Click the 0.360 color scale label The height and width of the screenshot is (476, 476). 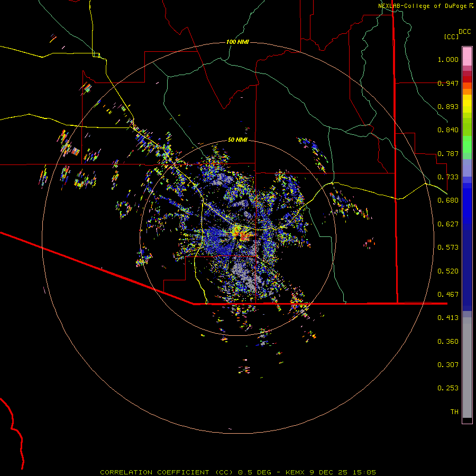coord(448,342)
